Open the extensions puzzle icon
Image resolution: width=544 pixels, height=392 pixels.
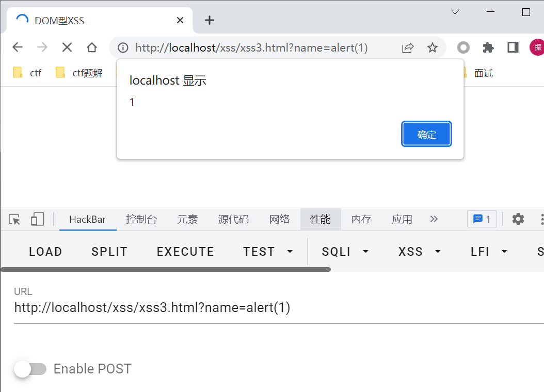point(488,47)
